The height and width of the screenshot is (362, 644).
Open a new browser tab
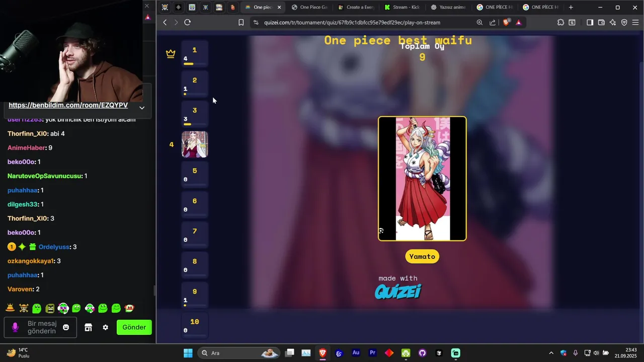tap(571, 7)
